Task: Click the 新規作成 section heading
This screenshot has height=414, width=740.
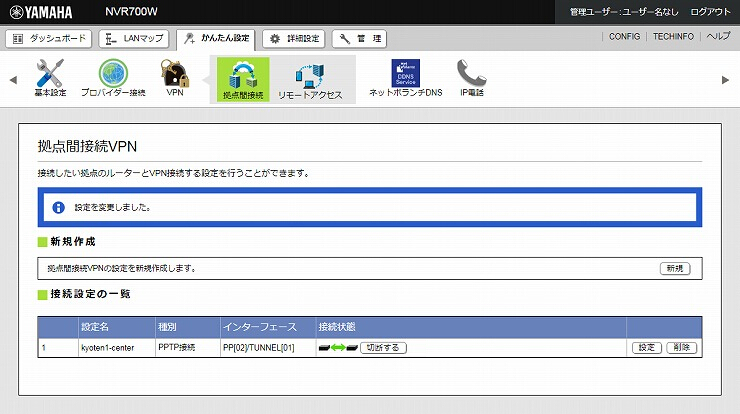Action: pos(73,242)
